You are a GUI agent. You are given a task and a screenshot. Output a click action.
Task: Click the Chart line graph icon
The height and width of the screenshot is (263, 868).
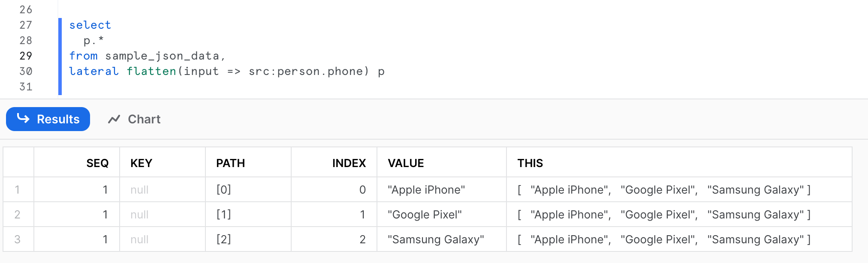coord(114,119)
